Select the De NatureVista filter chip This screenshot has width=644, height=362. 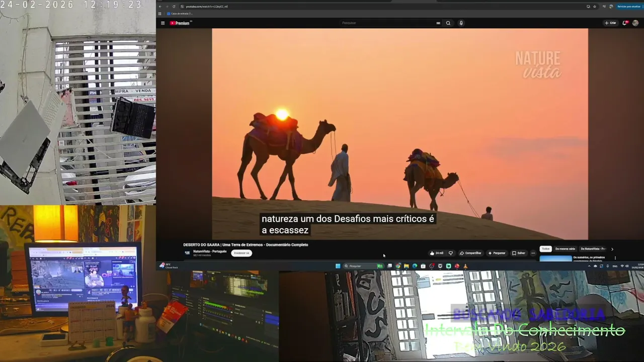tap(593, 249)
